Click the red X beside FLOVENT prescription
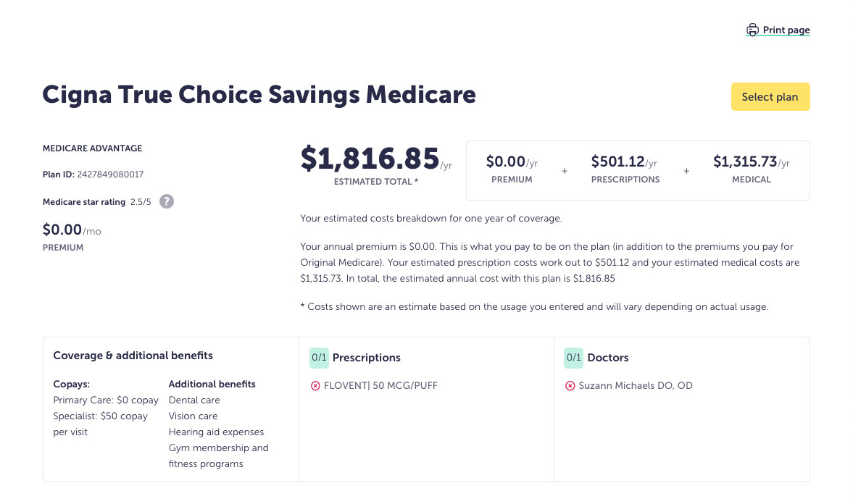853x504 pixels. pos(315,386)
